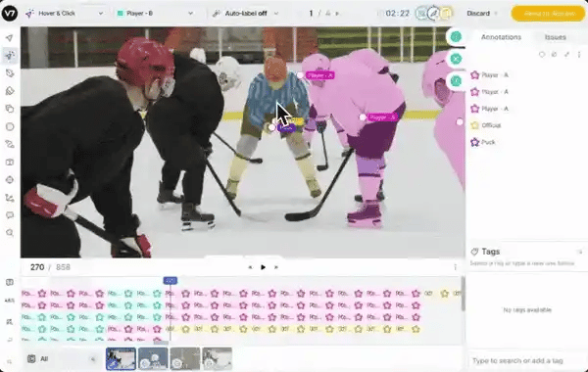Open the V7 logo home menu
Viewport: 588px width, 372px height.
[x=10, y=13]
